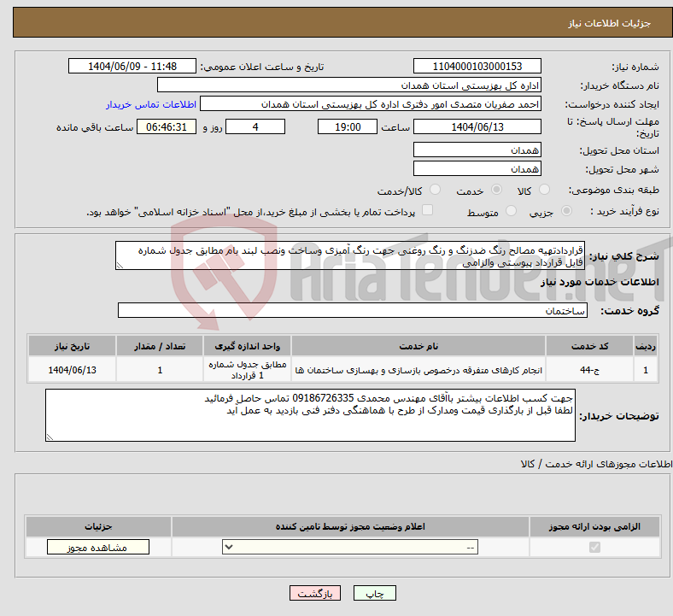Click the جزئیات اطلاعات نیاز page title
Image resolution: width=673 pixels, height=616 pixels.
click(610, 23)
